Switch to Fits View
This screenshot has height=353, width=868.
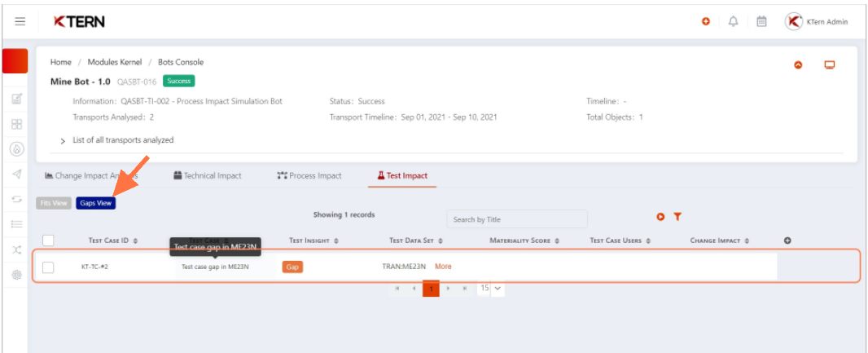click(x=54, y=203)
